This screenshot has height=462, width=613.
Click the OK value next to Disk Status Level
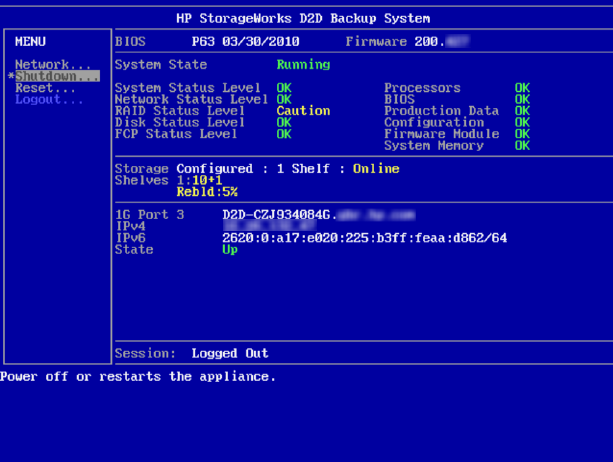(284, 122)
